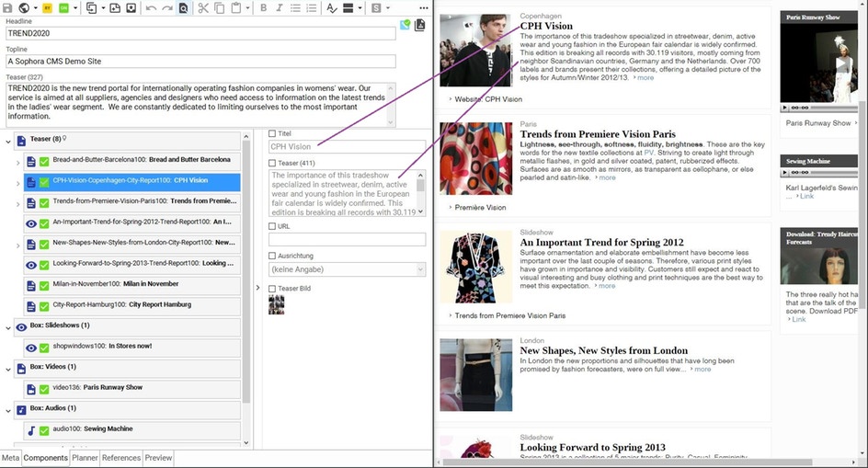Collapse the Box: Videos group
Image resolution: width=868 pixels, height=468 pixels.
pyautogui.click(x=7, y=370)
